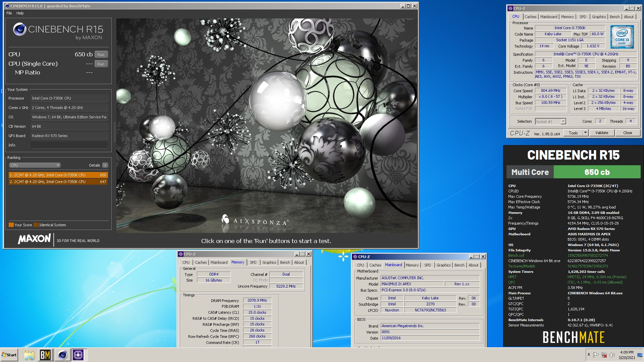Click the Tools button in CPU-Z
The width and height of the screenshot is (644, 362).
[573, 133]
